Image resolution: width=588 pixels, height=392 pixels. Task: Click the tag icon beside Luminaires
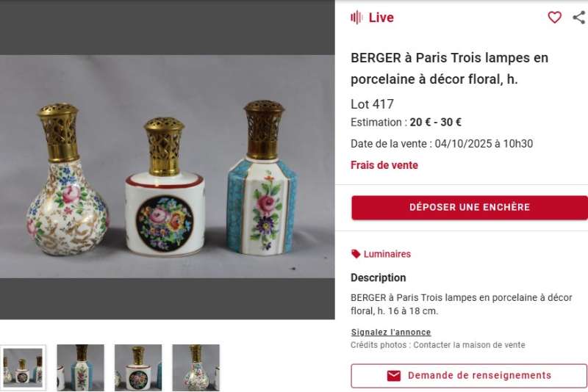356,254
